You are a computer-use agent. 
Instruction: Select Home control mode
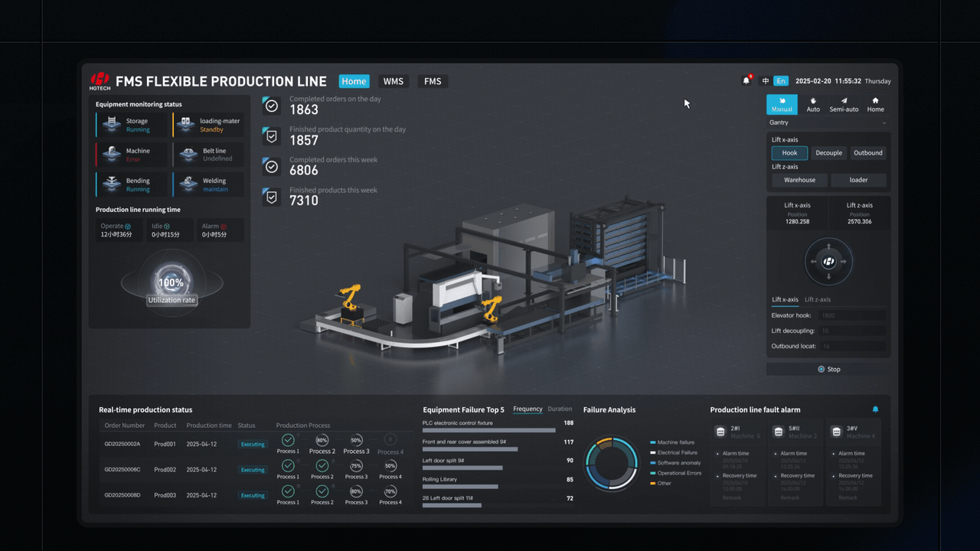[x=875, y=105]
